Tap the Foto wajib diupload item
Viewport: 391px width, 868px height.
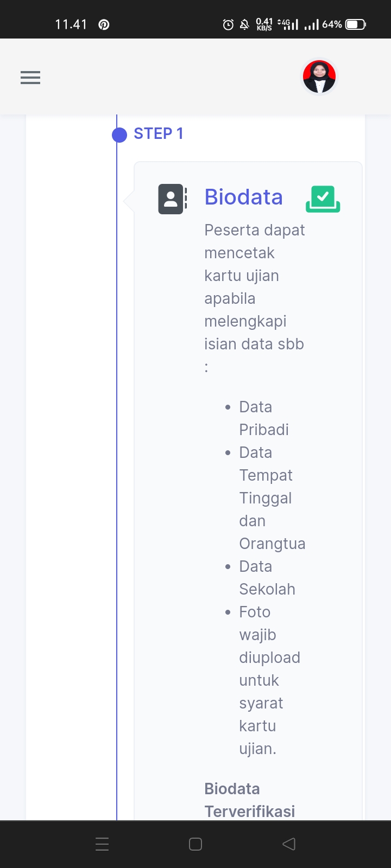pos(269,680)
